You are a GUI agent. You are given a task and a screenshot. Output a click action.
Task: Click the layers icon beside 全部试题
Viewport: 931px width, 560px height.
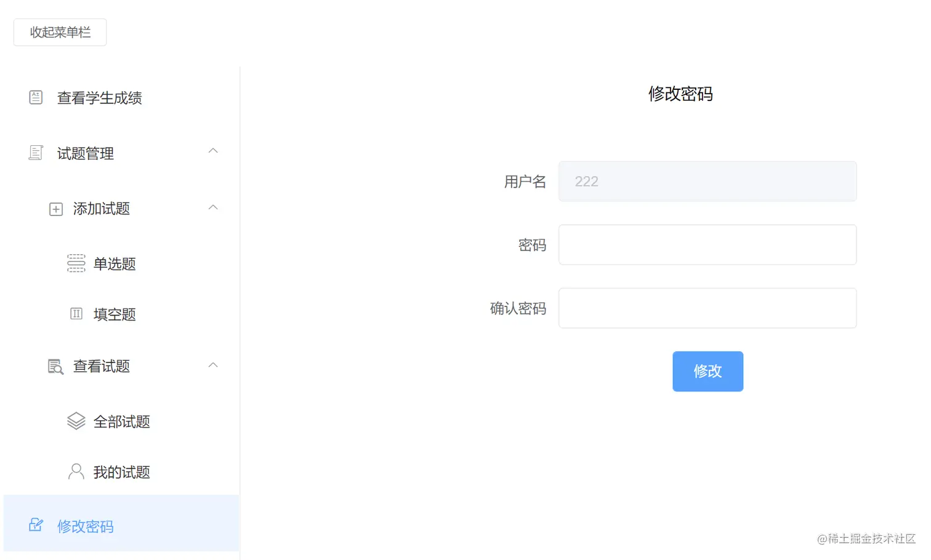point(76,421)
